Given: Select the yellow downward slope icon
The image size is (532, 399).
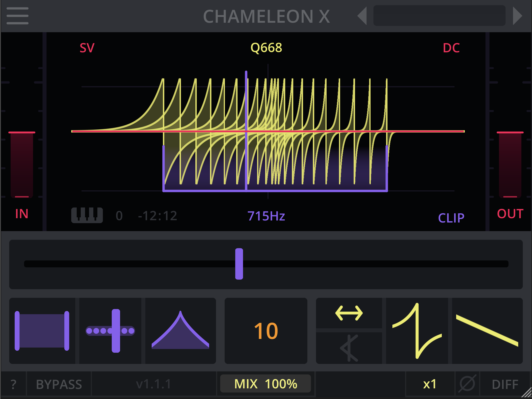Looking at the screenshot, I should coord(487,331).
